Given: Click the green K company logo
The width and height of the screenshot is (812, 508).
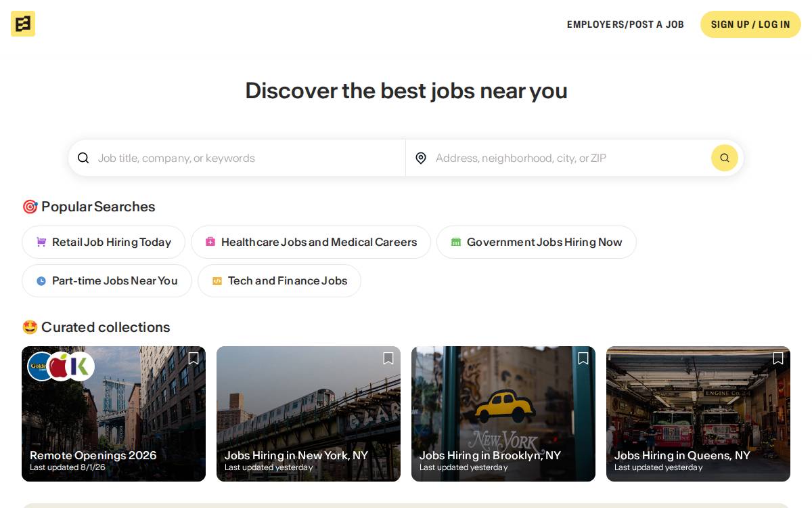Looking at the screenshot, I should click(81, 366).
